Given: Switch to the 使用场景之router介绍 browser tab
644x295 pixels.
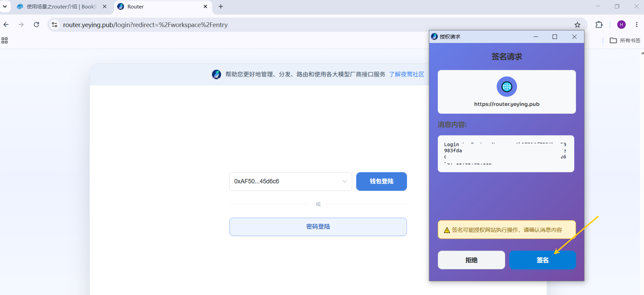Looking at the screenshot, I should 61,7.
